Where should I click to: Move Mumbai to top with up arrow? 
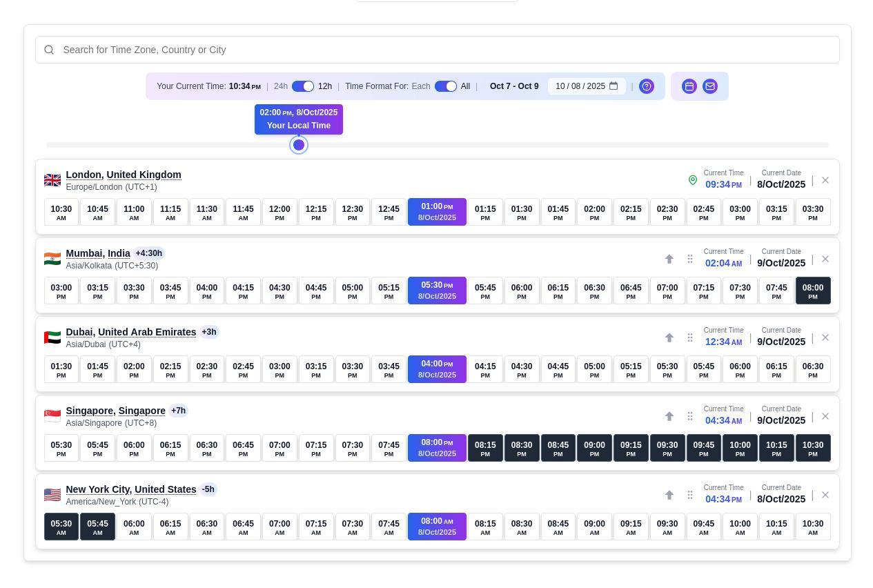pos(669,259)
